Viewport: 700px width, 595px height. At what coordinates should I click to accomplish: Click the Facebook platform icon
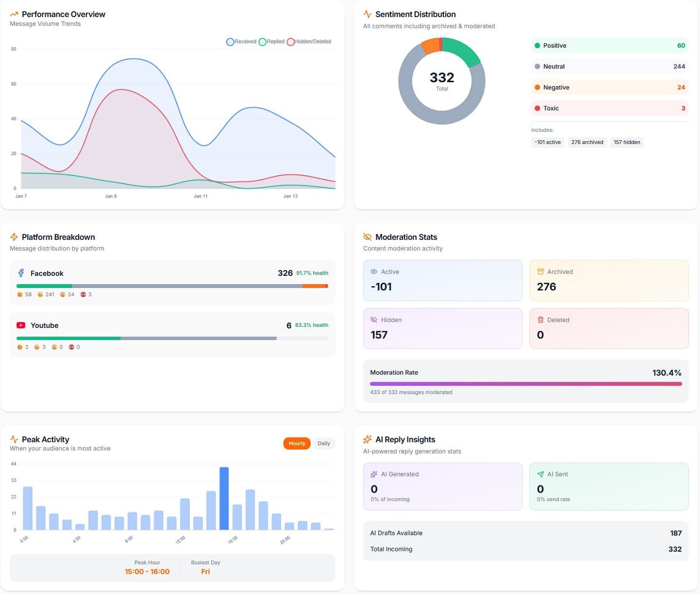(20, 273)
